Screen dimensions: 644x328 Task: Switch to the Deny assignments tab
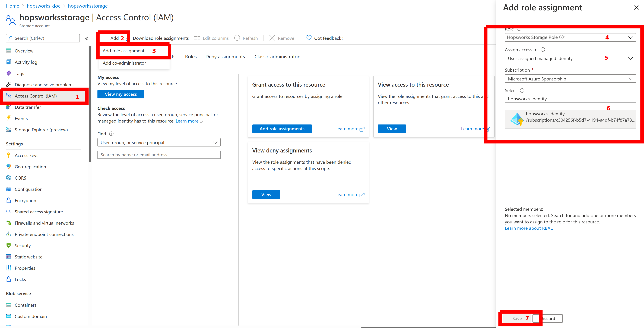point(225,57)
